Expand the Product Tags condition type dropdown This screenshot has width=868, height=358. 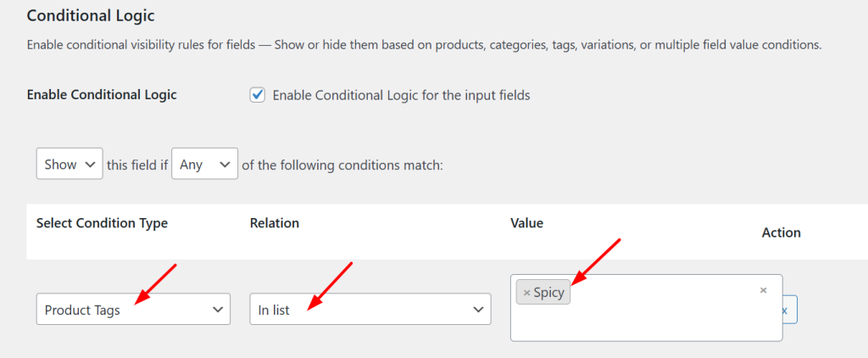point(133,310)
